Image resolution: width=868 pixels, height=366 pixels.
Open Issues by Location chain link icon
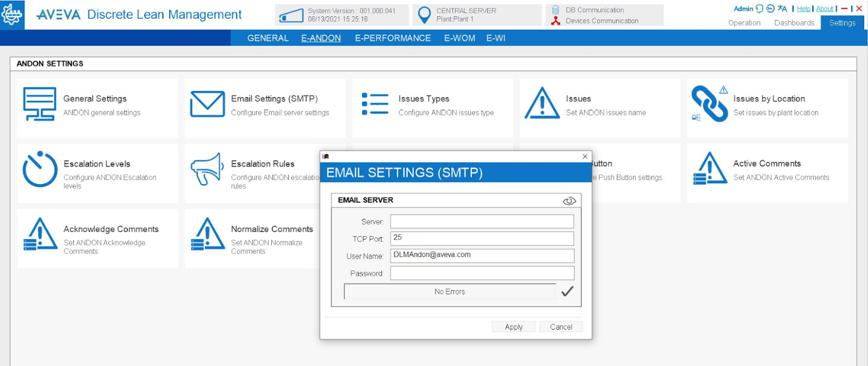tap(709, 104)
